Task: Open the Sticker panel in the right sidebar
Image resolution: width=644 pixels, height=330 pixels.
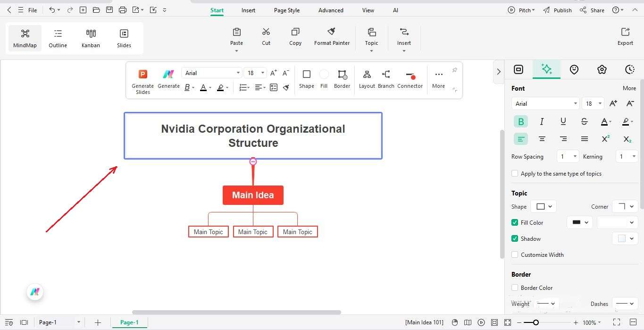Action: [574, 69]
